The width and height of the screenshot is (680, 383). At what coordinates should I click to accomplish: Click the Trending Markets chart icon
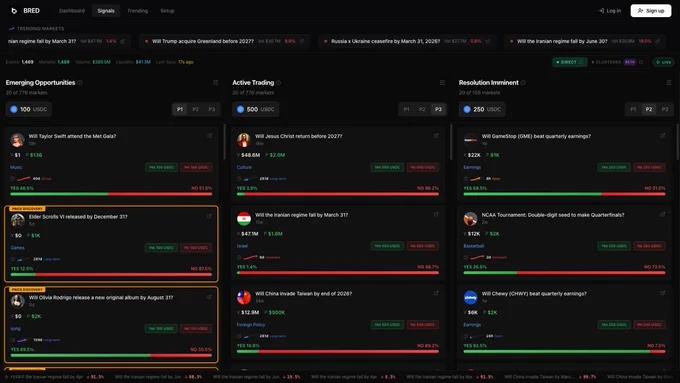click(11, 29)
